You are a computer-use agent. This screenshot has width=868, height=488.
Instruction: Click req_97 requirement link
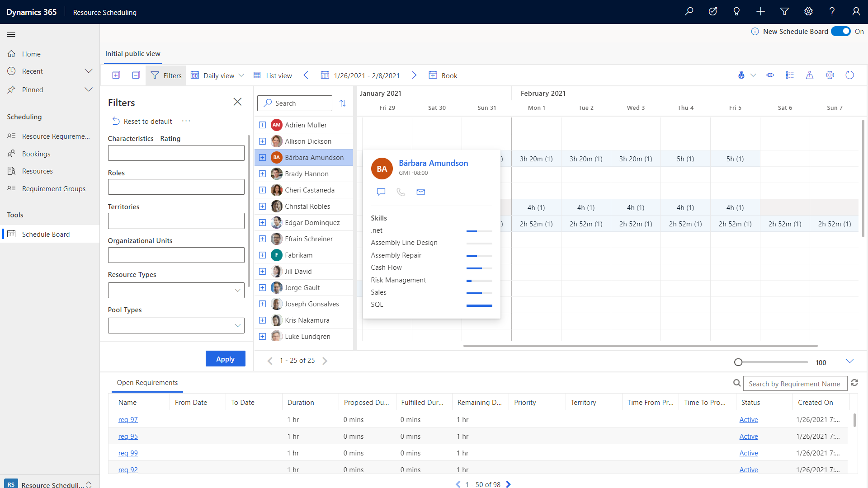pos(127,419)
